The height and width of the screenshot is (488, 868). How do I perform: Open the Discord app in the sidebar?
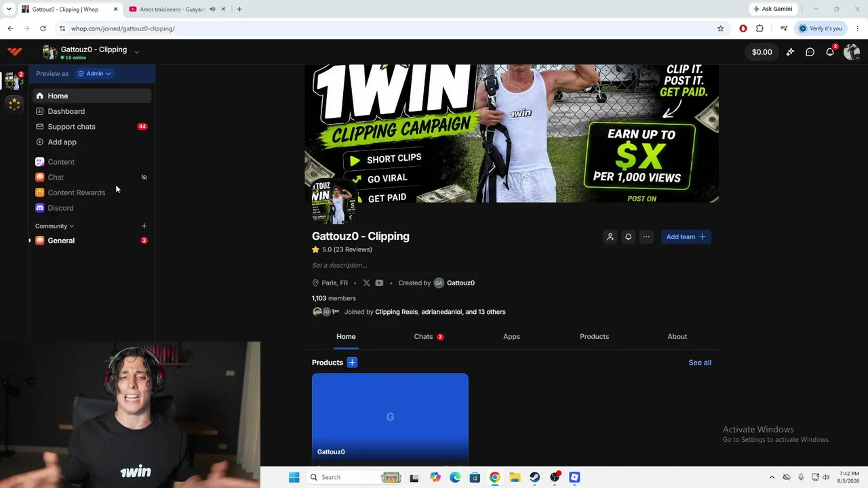pyautogui.click(x=92, y=208)
